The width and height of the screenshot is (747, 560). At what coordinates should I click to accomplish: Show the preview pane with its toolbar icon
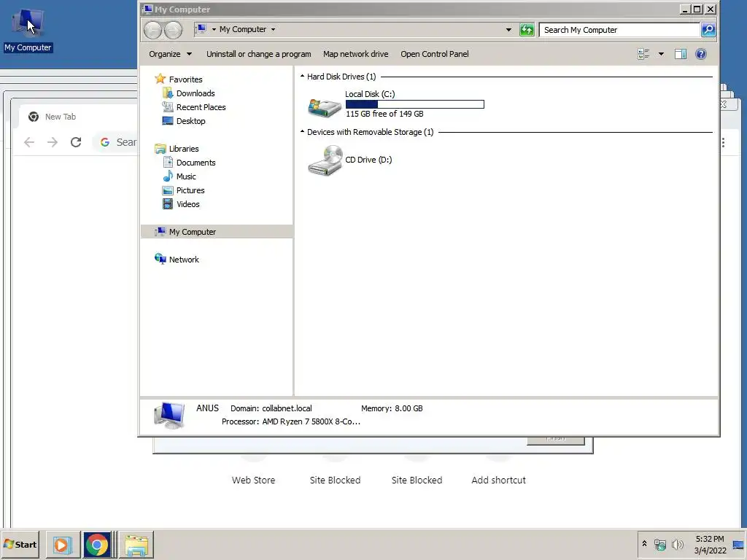click(681, 54)
